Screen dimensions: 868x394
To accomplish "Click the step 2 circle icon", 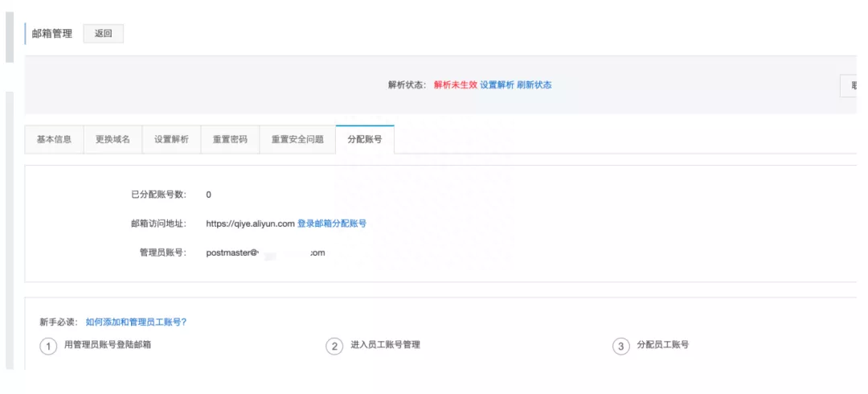I will click(x=334, y=346).
